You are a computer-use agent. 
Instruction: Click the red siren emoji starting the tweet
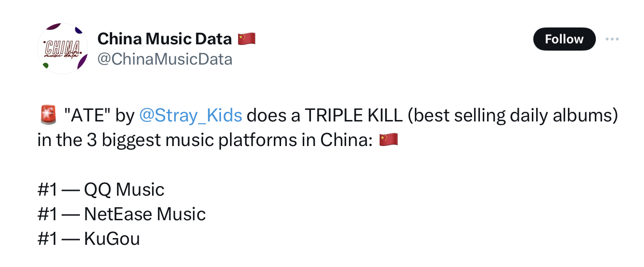(x=48, y=116)
